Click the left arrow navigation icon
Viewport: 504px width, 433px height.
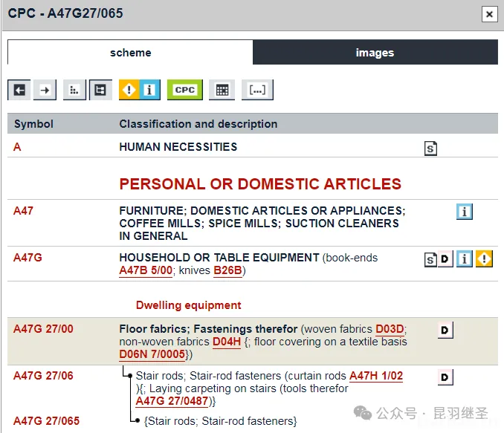(19, 90)
